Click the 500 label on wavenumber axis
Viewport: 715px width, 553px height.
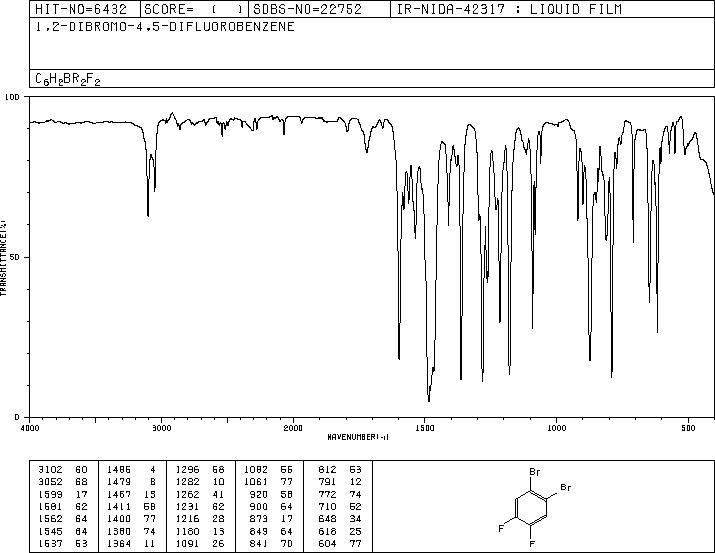[688, 428]
